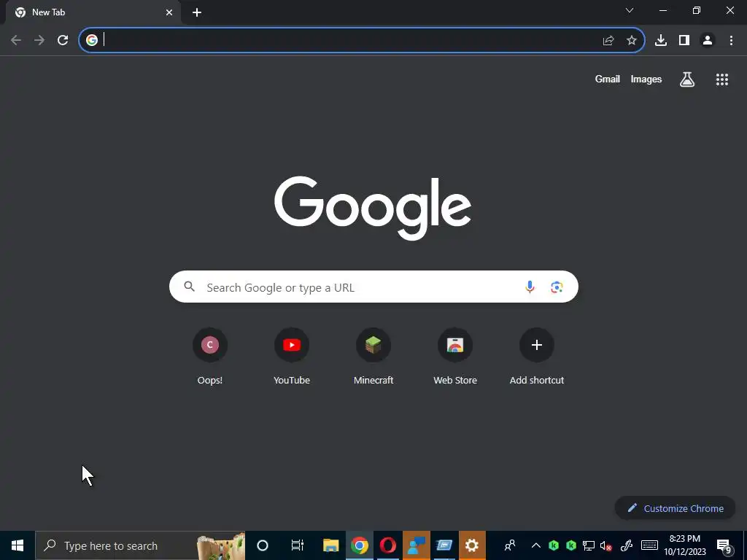Open the profile avatar icon
Viewport: 747px width, 560px height.
(x=708, y=41)
